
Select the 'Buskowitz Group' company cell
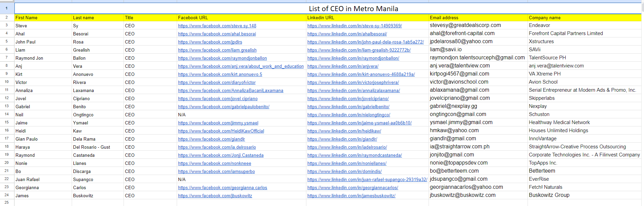584,195
